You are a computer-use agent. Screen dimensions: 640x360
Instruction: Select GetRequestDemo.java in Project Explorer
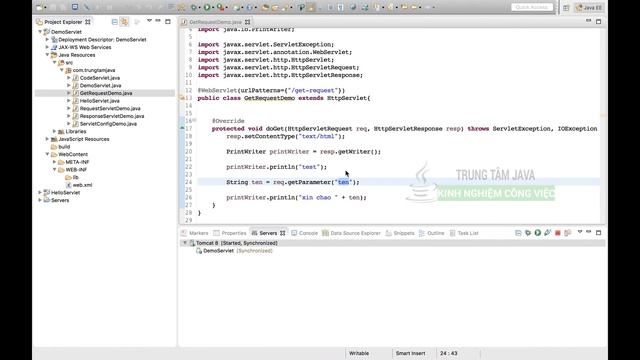coord(106,93)
